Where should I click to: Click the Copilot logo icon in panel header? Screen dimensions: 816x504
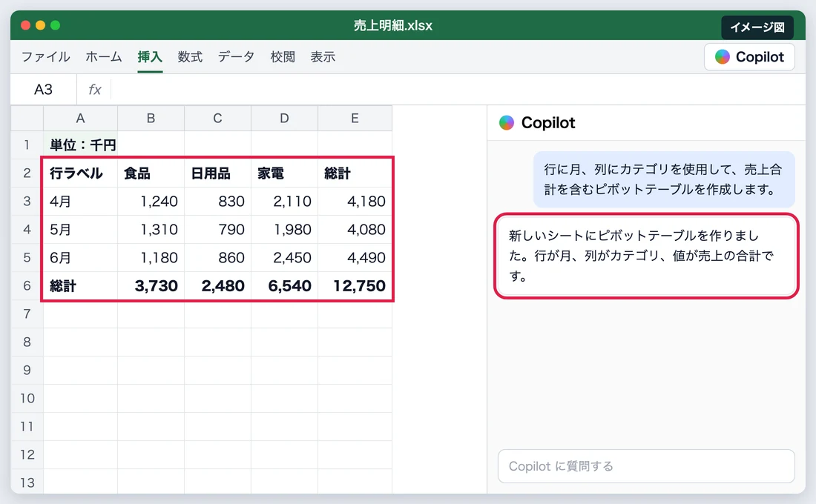click(x=507, y=123)
